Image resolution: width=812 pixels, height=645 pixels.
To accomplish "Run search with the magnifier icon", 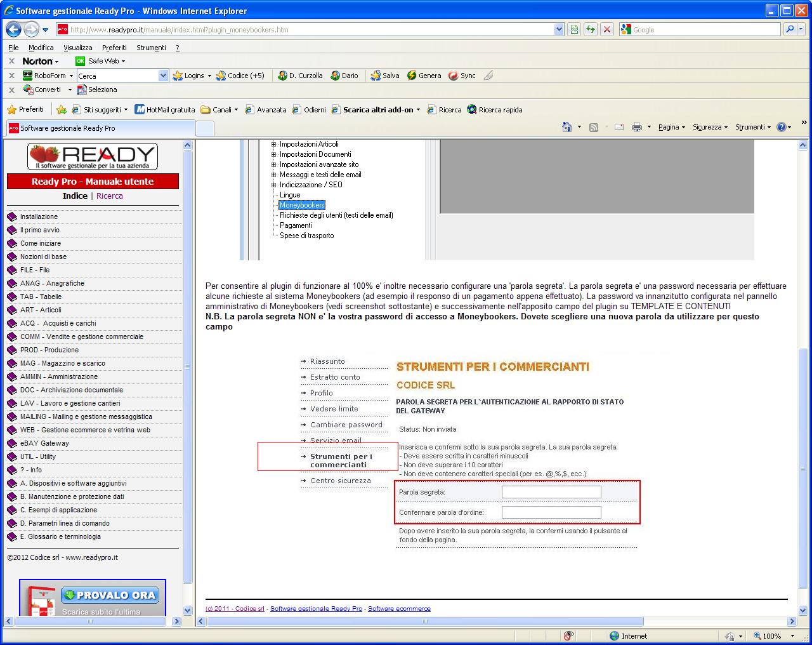I will pos(790,29).
